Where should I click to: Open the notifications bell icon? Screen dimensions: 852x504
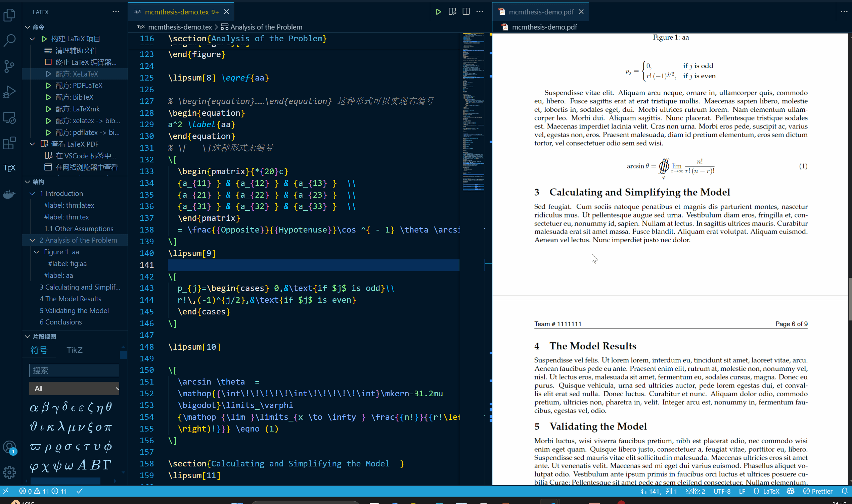(x=845, y=491)
